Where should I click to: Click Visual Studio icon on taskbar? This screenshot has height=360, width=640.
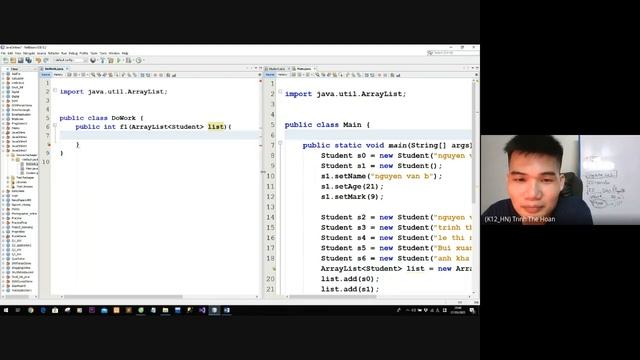point(202,310)
